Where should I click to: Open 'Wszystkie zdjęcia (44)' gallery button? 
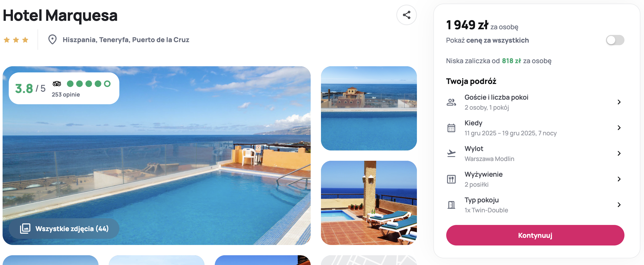pos(64,229)
